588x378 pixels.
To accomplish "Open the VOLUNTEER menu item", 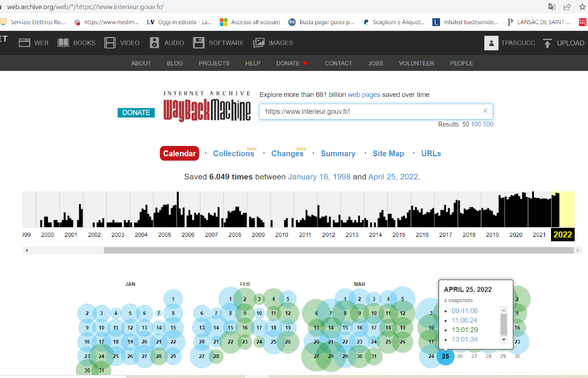I will pyautogui.click(x=416, y=64).
